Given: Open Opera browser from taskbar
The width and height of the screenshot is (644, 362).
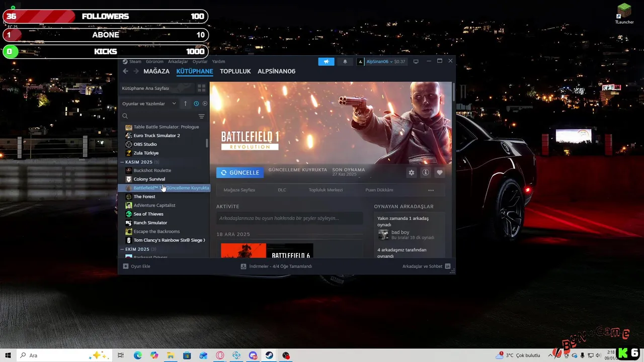Looking at the screenshot, I should tap(220, 355).
